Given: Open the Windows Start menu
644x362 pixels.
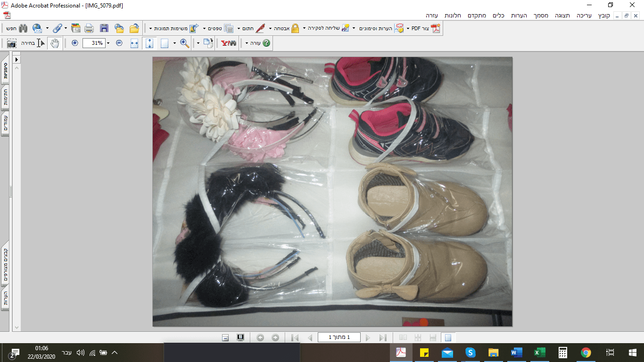Looking at the screenshot, I should tap(633, 353).
